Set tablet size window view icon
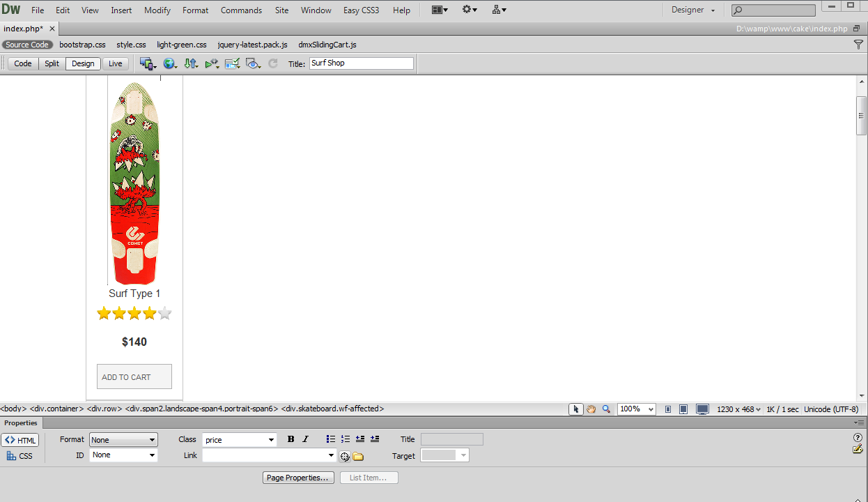This screenshot has height=502, width=868. pos(683,409)
